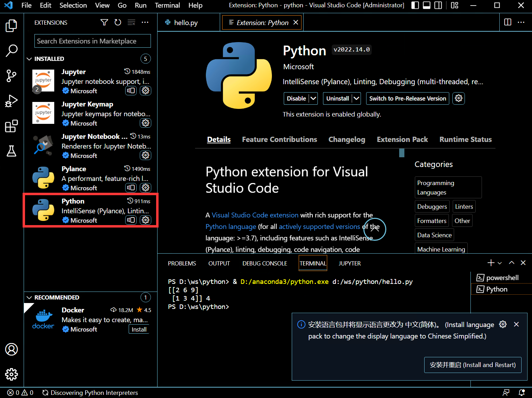Screen dimensions: 532x398
Task: Click Switch to Pre-Release Version button
Action: pos(408,98)
